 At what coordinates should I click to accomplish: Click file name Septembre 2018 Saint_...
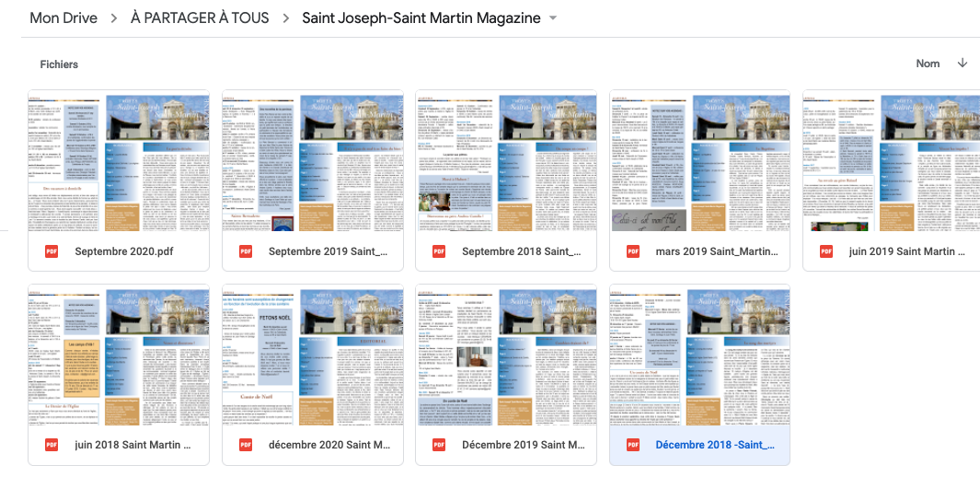[x=522, y=251]
